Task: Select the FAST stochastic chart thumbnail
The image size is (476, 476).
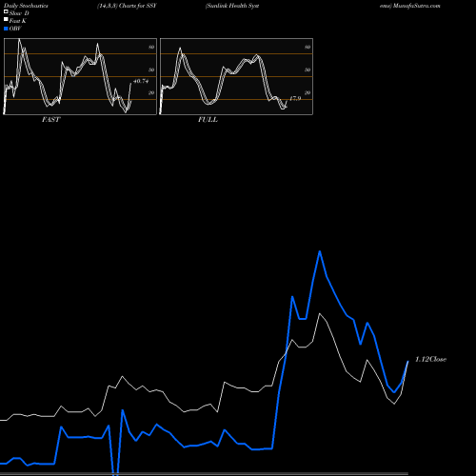Action: coord(80,76)
